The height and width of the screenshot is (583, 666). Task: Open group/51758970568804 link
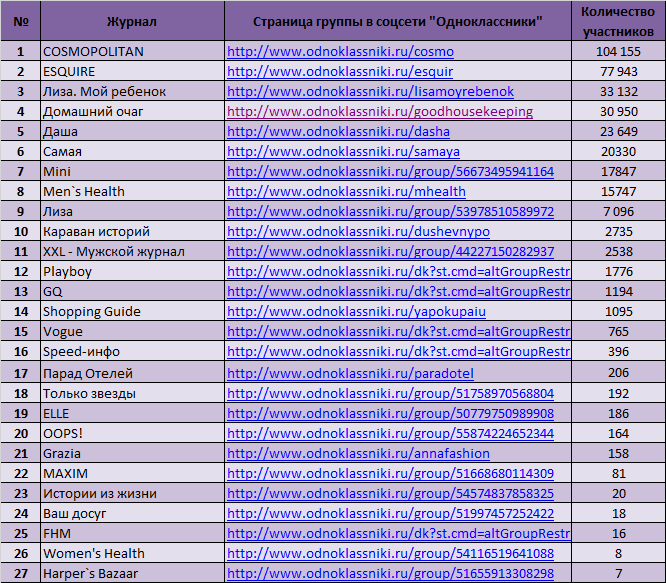pyautogui.click(x=390, y=393)
